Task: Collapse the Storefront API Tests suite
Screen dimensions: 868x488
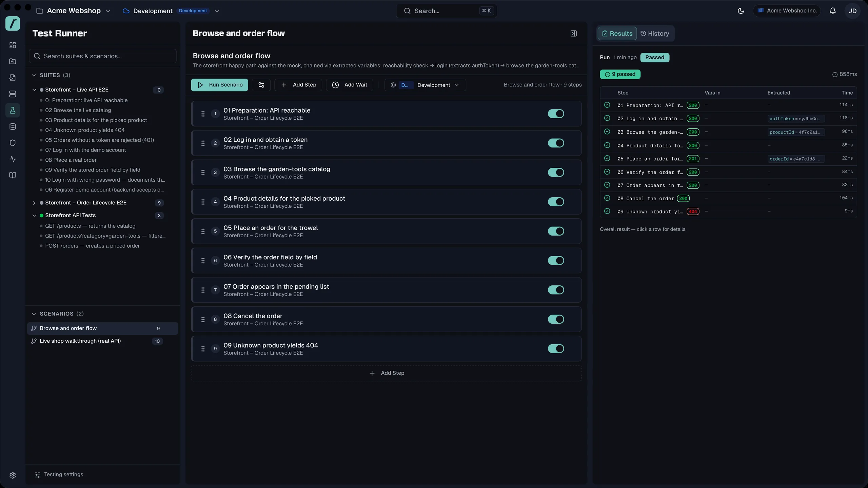Action: [34, 216]
